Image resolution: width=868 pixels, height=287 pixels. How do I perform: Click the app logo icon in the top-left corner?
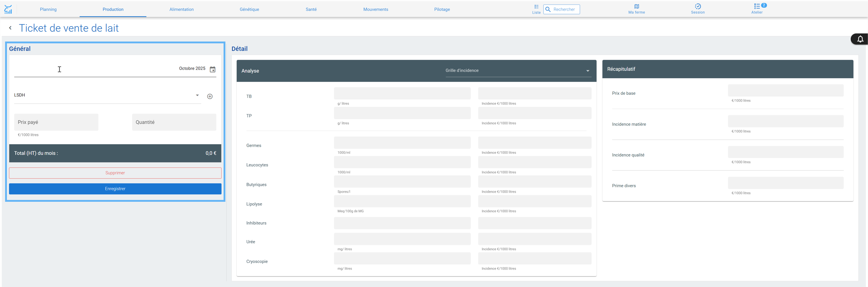tap(8, 9)
